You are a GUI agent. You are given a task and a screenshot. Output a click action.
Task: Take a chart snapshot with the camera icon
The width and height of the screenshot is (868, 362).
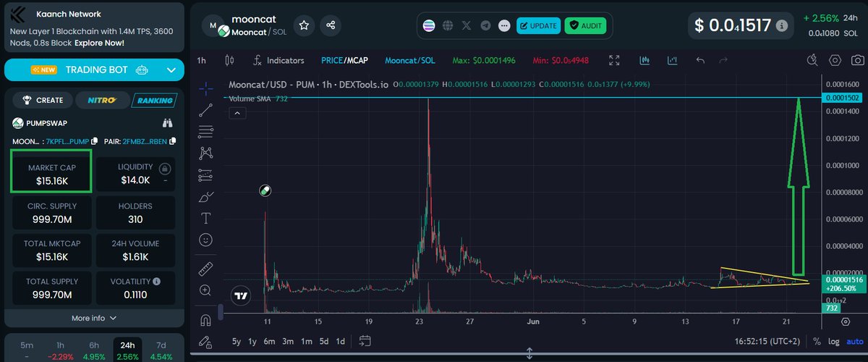pyautogui.click(x=858, y=60)
